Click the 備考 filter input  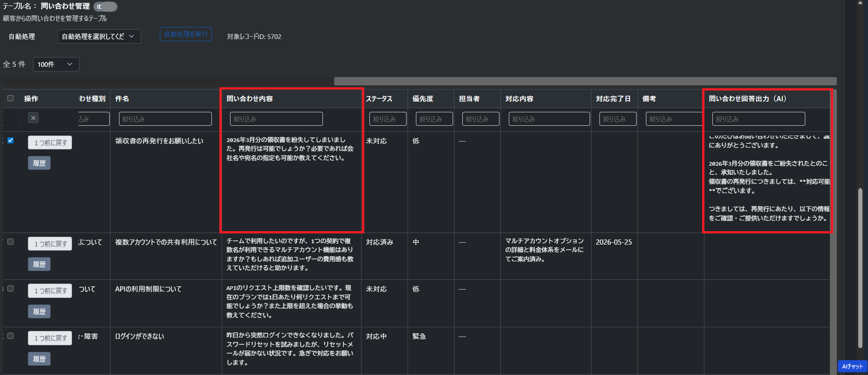click(x=674, y=119)
